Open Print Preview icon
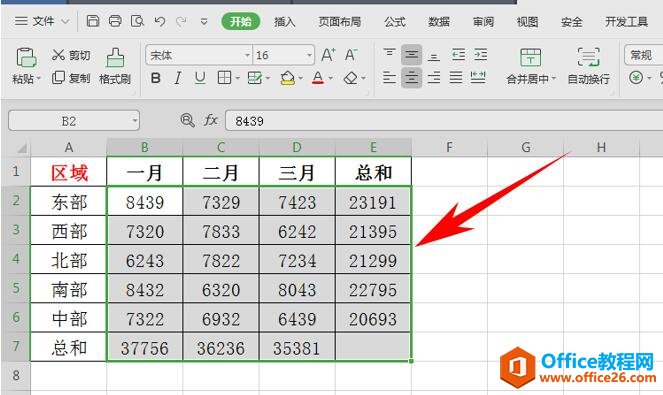 point(137,21)
